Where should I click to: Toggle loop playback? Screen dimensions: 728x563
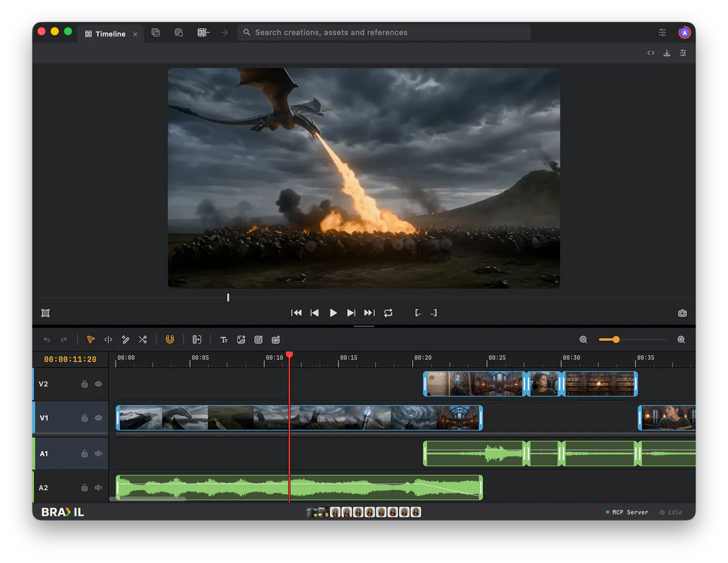pos(388,313)
